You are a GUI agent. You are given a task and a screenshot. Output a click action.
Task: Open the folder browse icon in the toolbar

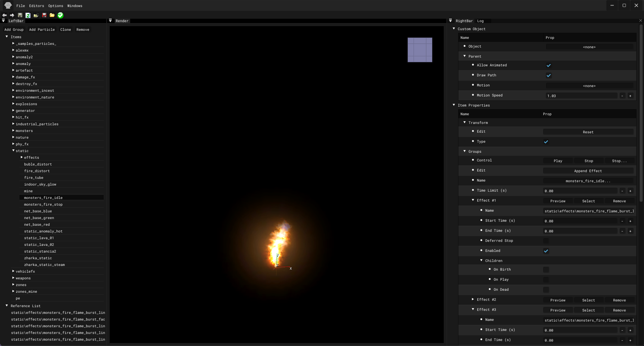coord(52,15)
